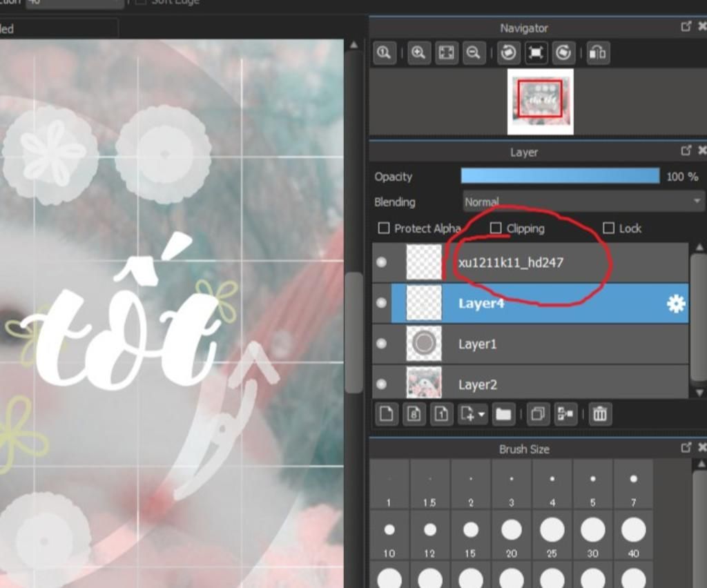Zoom out using Navigator magnifier minus
This screenshot has height=588, width=707.
click(474, 52)
